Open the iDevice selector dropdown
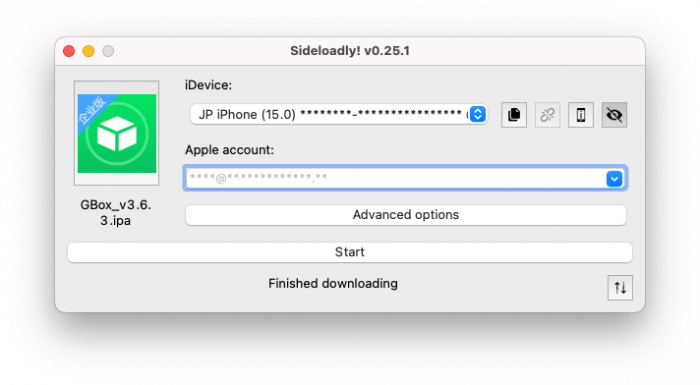 [x=339, y=114]
